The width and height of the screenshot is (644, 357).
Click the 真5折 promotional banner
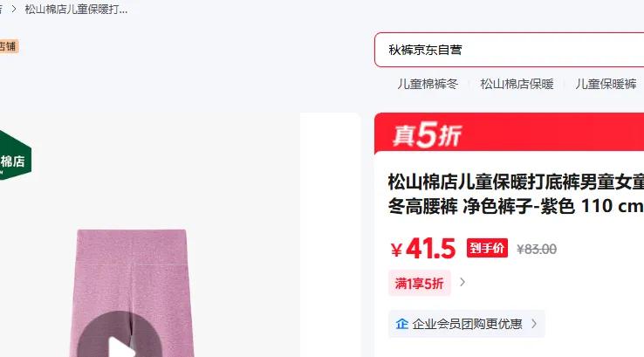pyautogui.click(x=509, y=133)
